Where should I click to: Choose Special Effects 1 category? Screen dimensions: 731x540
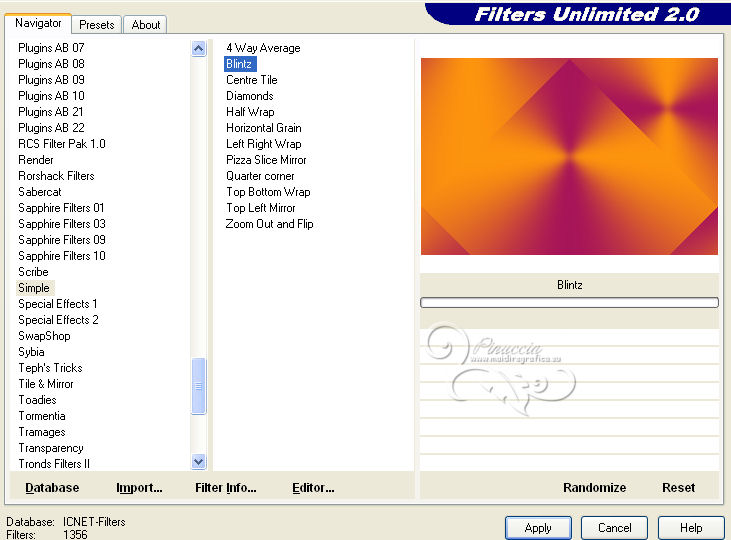tap(58, 304)
